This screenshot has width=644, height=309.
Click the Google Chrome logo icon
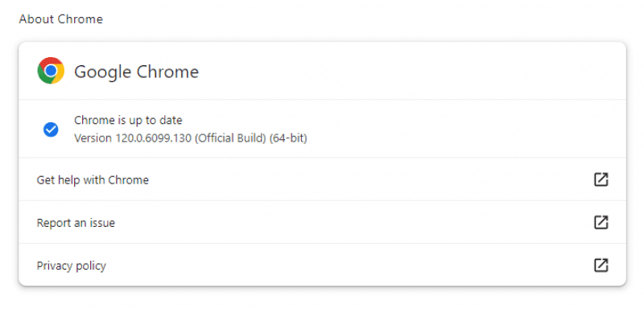pos(51,71)
